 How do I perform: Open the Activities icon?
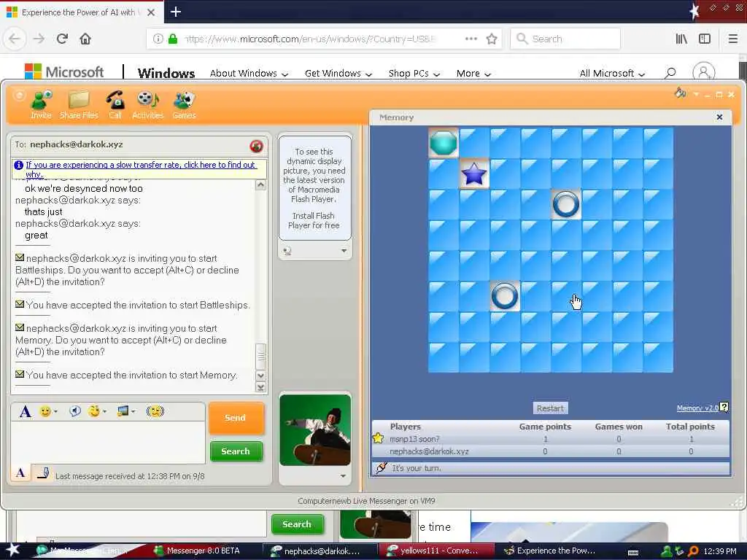[x=147, y=104]
